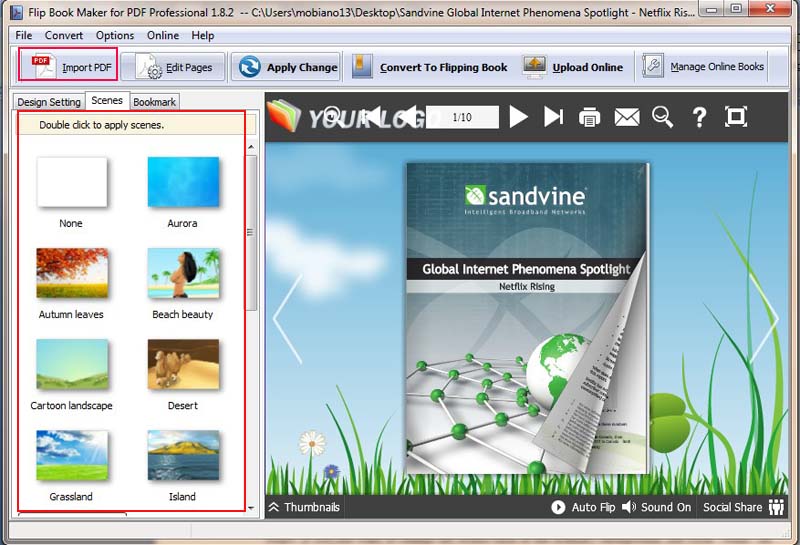The width and height of the screenshot is (800, 545).
Task: Select the Aurora scene thumbnail
Action: [183, 182]
